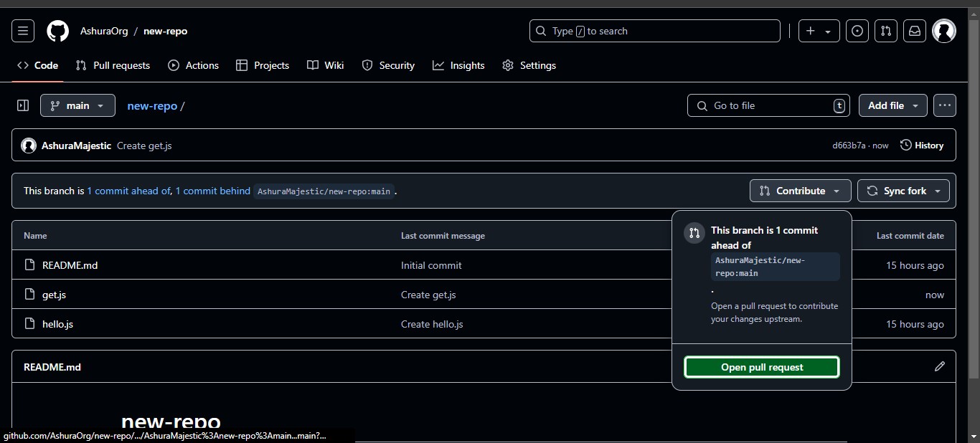980x443 pixels.
Task: Click the Open pull request button
Action: 762,367
